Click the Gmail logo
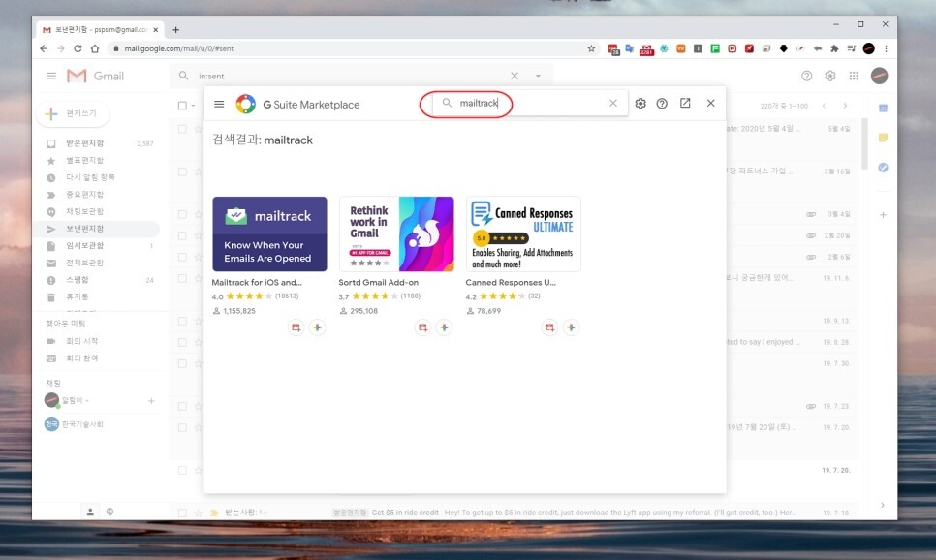936x560 pixels. pos(96,76)
